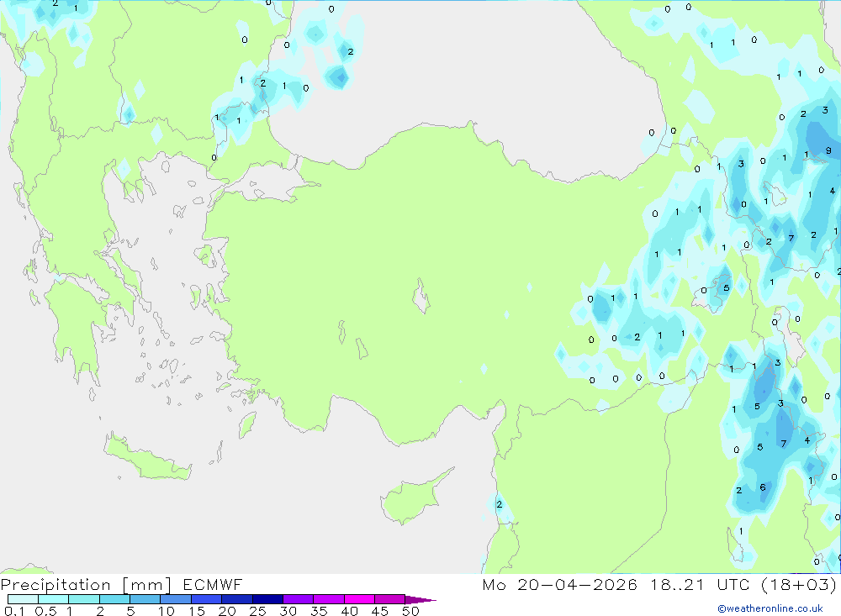
Task: Click the legend label 0.5
Action: (45, 611)
